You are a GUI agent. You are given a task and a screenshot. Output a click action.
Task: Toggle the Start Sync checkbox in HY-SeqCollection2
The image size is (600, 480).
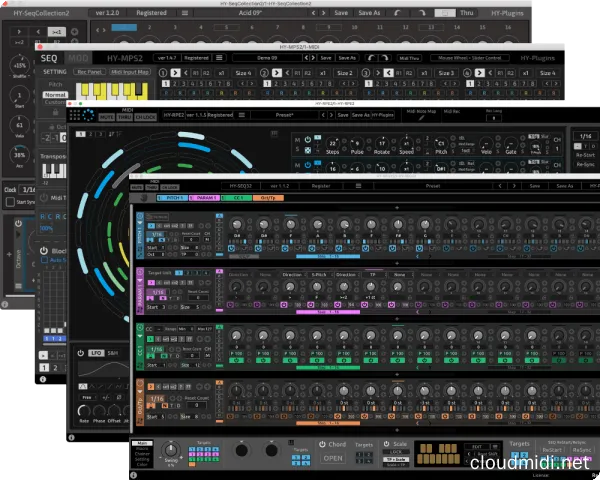pos(10,202)
